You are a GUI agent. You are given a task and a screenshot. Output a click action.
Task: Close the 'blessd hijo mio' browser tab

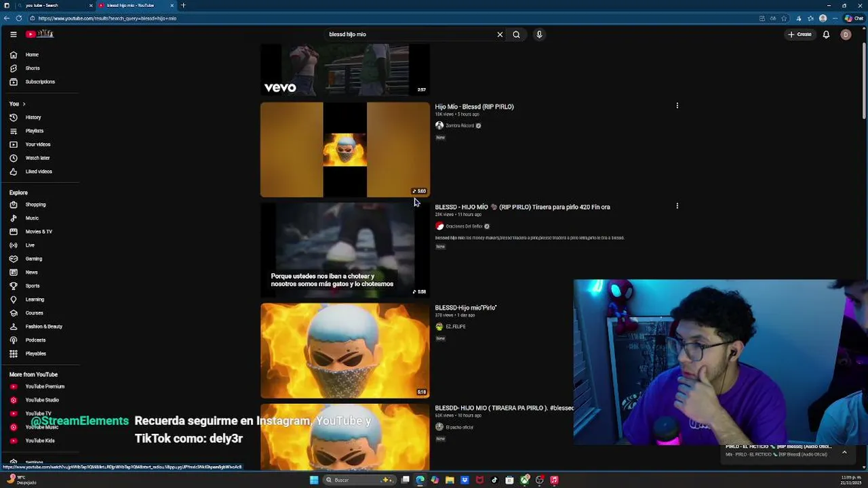pyautogui.click(x=172, y=5)
